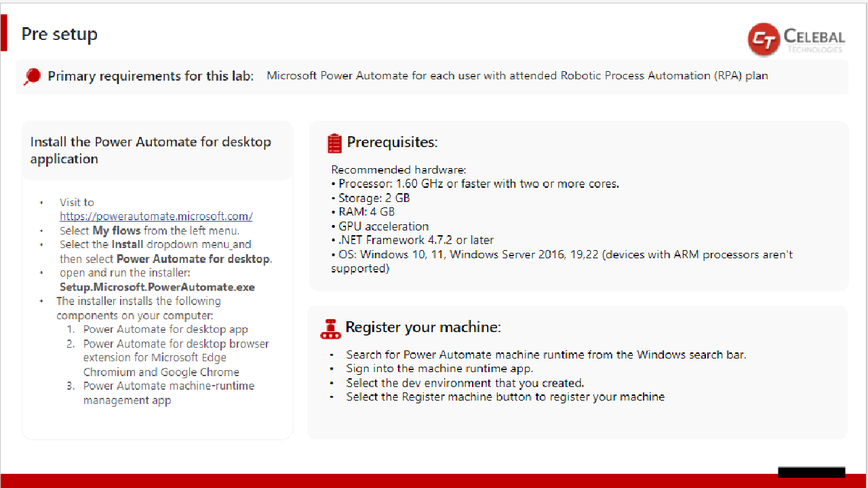Click the 'Power Automate for desktop browser extension' item
The height and width of the screenshot is (488, 868).
pyautogui.click(x=176, y=358)
